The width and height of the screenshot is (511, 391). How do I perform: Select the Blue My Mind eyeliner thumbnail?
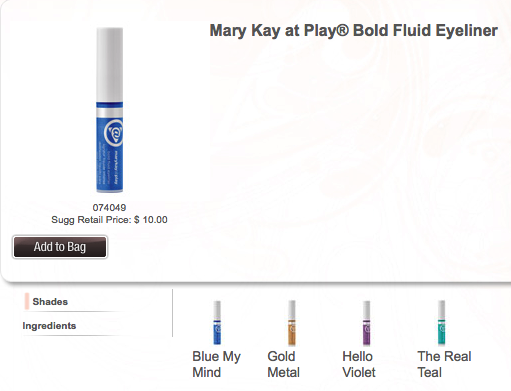tap(217, 322)
